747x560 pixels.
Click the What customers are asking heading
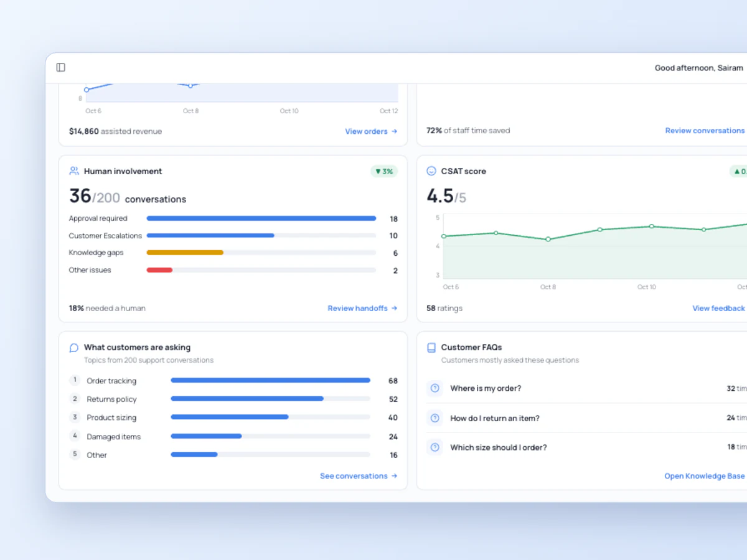click(x=137, y=348)
